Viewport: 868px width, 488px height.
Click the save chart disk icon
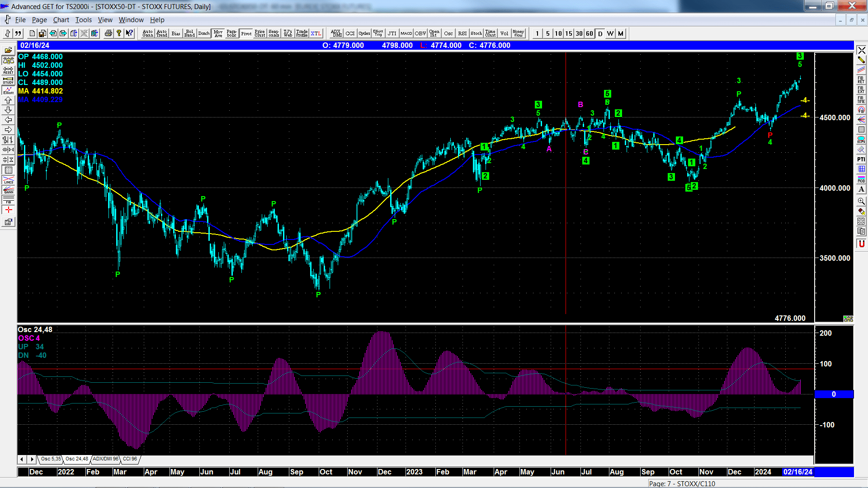tap(42, 33)
